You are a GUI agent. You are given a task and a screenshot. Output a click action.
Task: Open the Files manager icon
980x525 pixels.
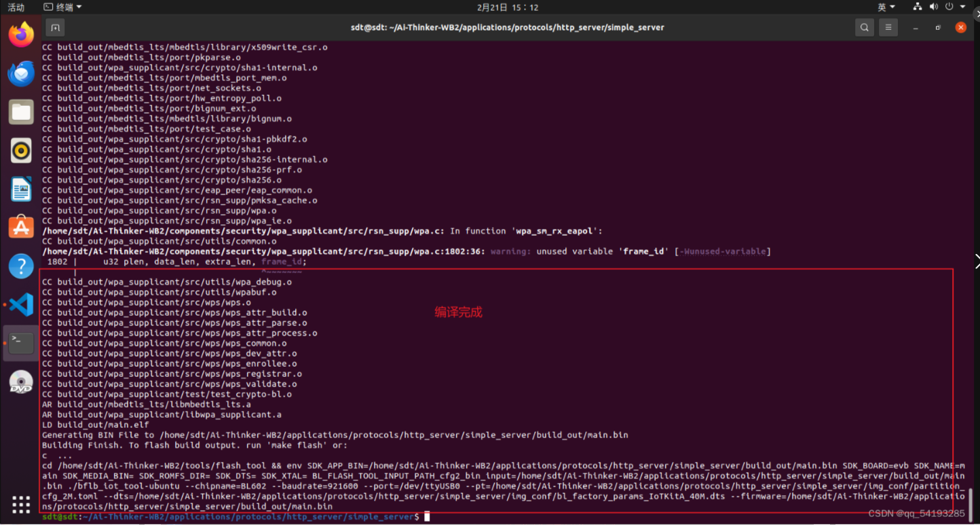[x=21, y=112]
